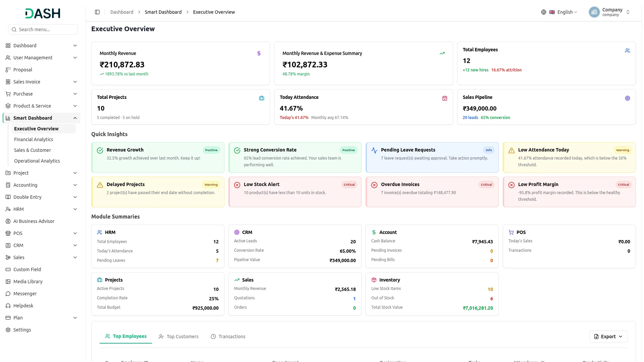
Task: Click the users icon on Total Employees
Action: pyautogui.click(x=628, y=51)
